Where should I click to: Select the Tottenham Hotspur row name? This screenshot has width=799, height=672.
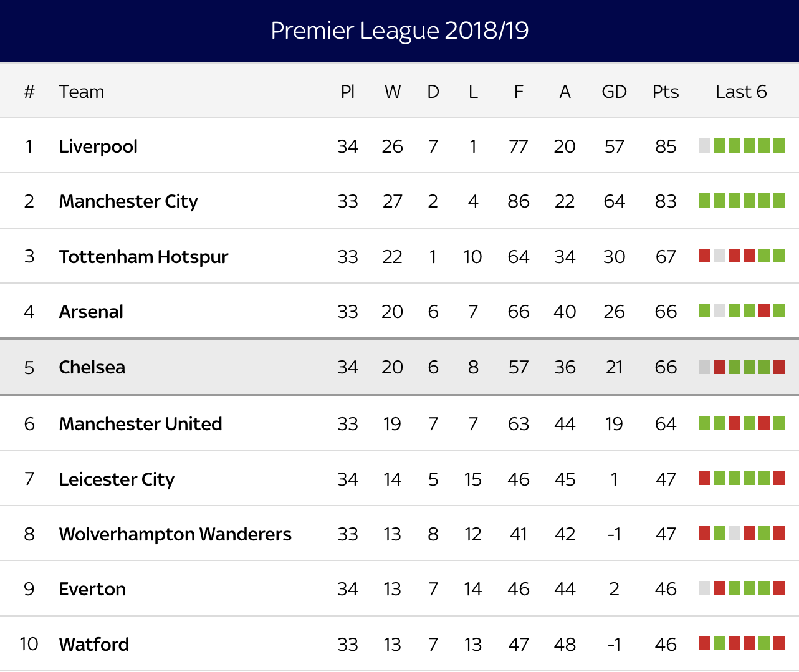tap(143, 256)
